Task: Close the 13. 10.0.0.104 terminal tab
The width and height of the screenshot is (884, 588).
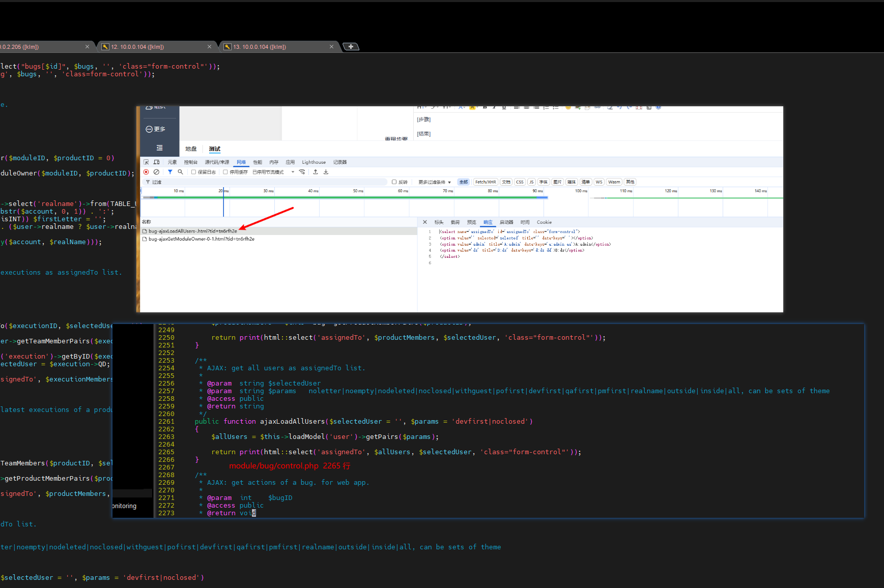Action: coord(331,47)
